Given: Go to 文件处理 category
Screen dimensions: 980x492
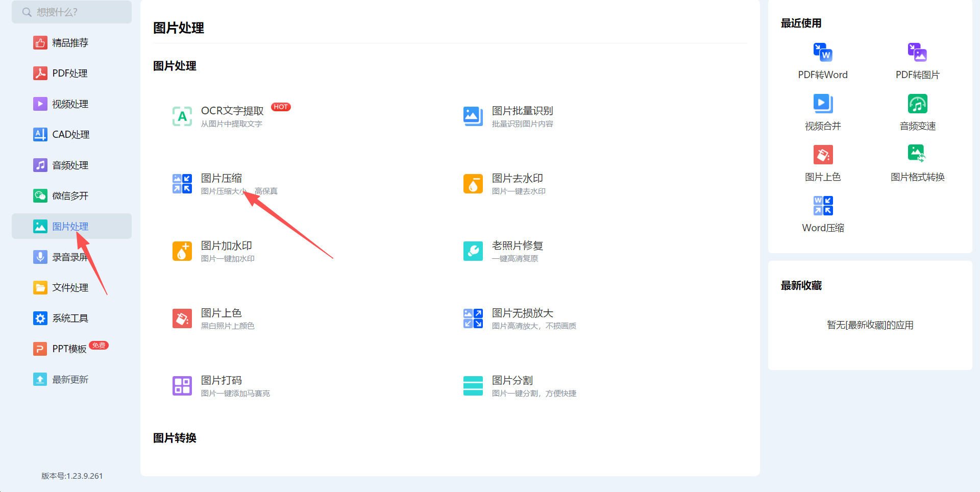Looking at the screenshot, I should pyautogui.click(x=70, y=288).
